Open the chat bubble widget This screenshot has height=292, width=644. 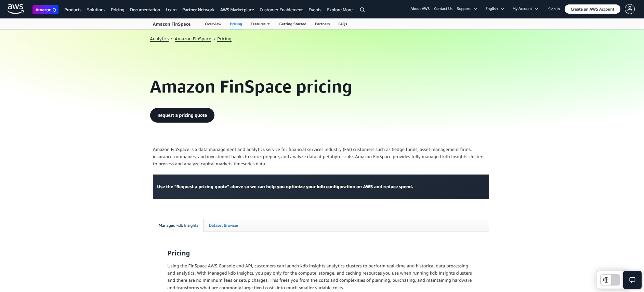pos(632,280)
